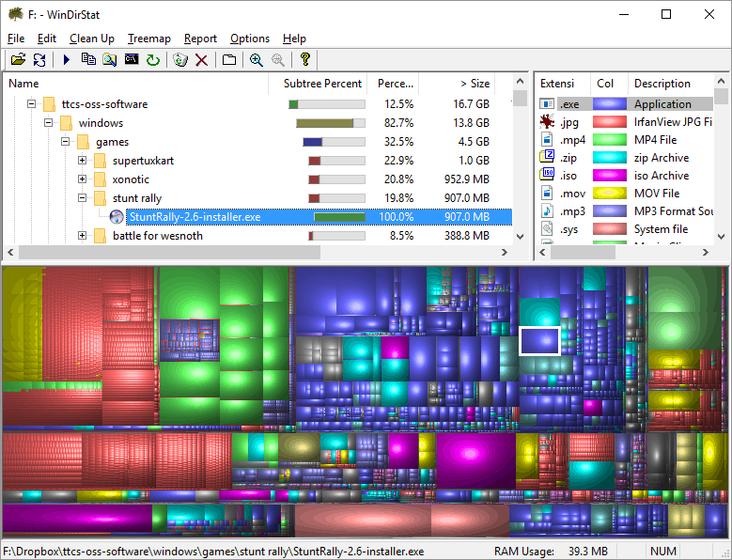This screenshot has width=732, height=560.
Task: Open the command prompt here icon
Action: [132, 60]
